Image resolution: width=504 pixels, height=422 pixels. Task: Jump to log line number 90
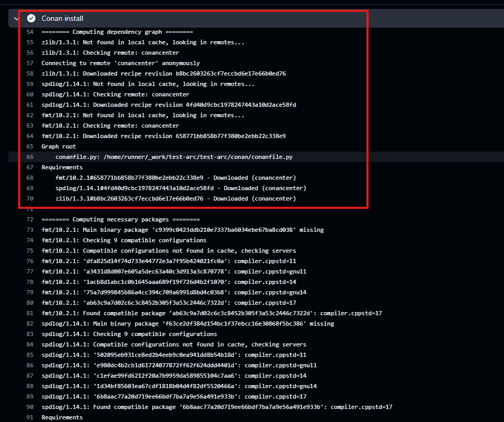pos(30,407)
